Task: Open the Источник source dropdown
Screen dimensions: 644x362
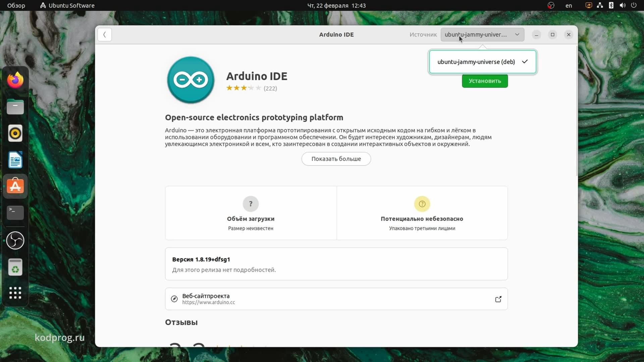Action: 482,35
